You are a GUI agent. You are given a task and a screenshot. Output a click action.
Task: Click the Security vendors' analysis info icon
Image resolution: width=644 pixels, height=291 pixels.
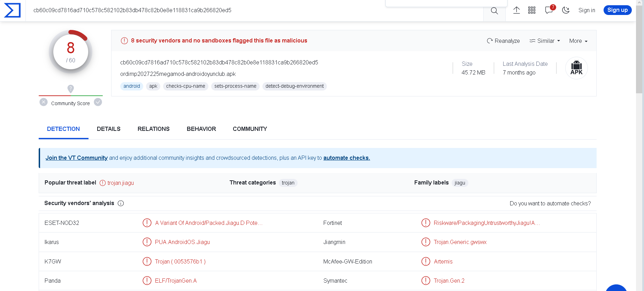(121, 203)
